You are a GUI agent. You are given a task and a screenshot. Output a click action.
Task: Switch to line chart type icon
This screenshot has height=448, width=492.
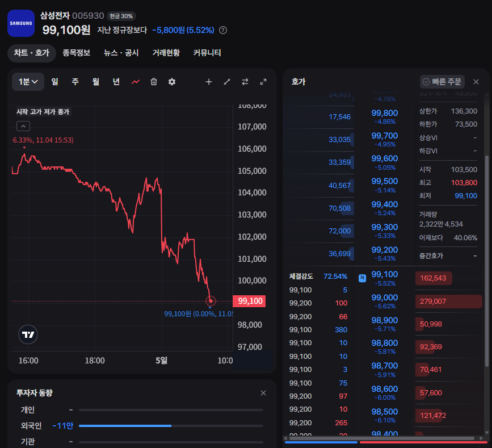tap(136, 82)
